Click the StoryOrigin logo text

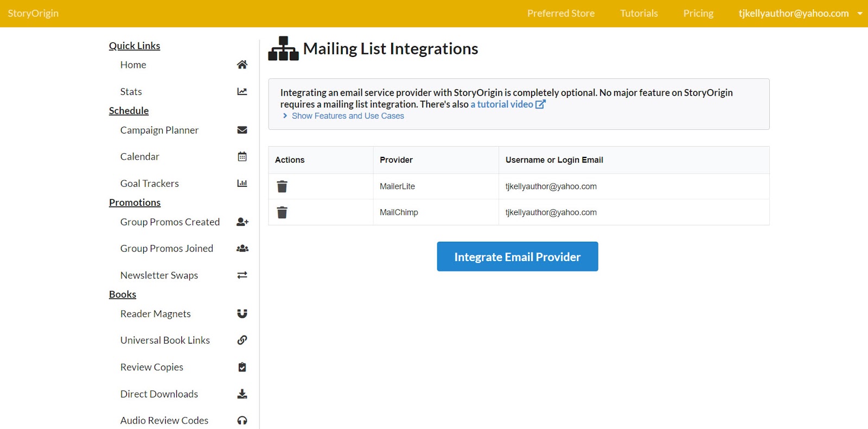[33, 14]
